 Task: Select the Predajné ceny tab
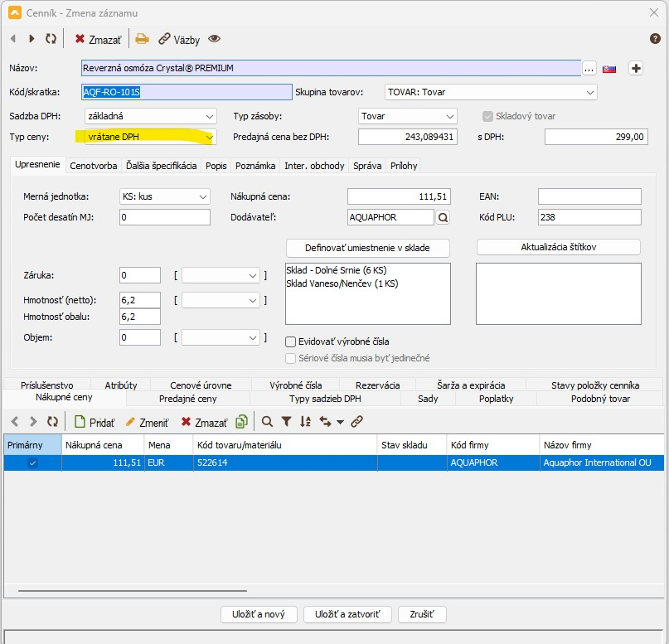click(x=187, y=399)
